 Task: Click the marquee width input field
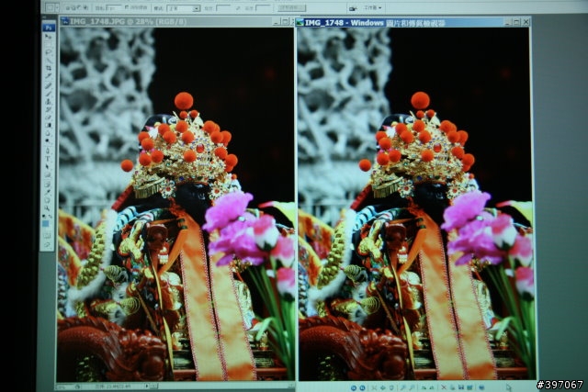223,8
